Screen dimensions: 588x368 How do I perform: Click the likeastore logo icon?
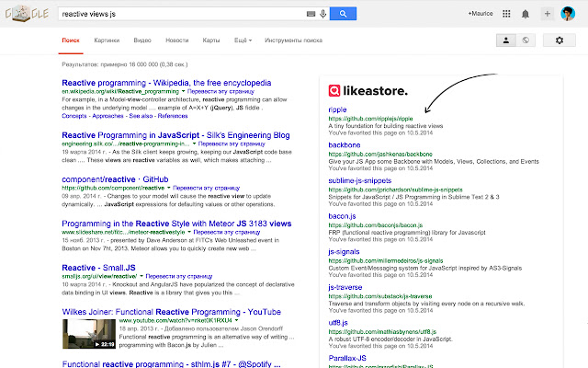334,90
